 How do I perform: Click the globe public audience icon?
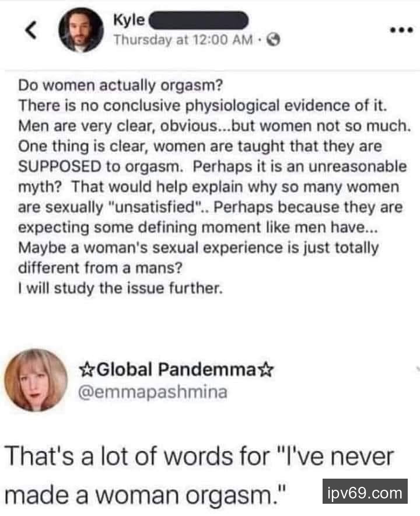pos(274,40)
